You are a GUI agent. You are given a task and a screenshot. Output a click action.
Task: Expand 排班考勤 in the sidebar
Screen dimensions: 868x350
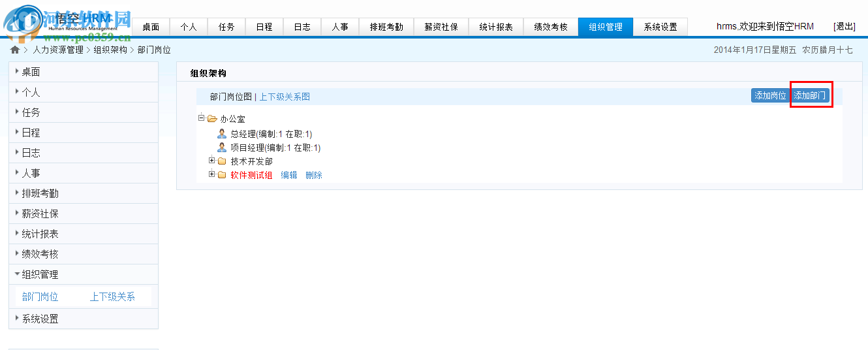(x=84, y=193)
